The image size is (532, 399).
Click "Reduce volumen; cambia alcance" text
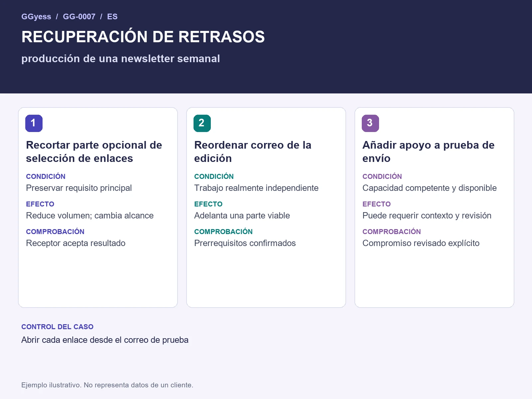coord(90,216)
